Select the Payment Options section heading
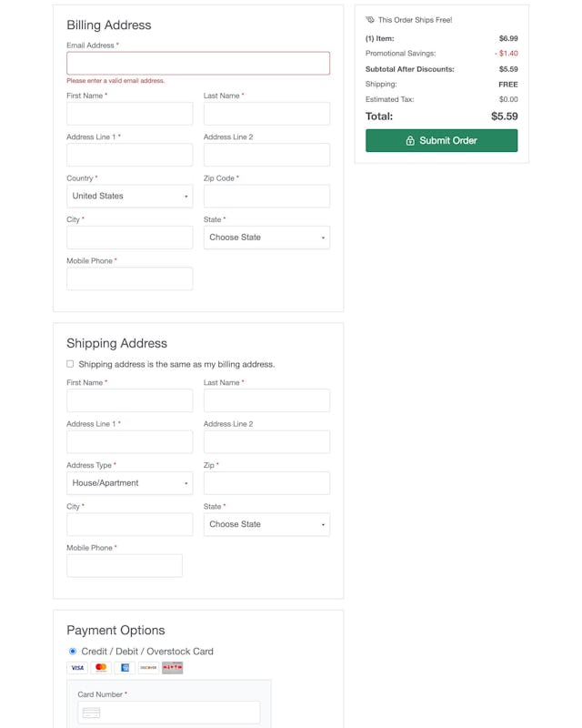The width and height of the screenshot is (582, 728). [115, 630]
